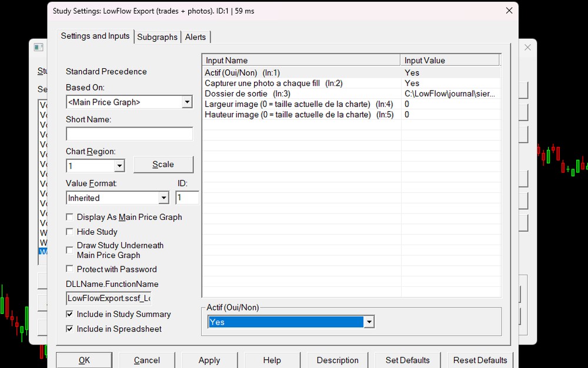
Task: Select the Settings and Inputs tab
Action: coord(95,36)
